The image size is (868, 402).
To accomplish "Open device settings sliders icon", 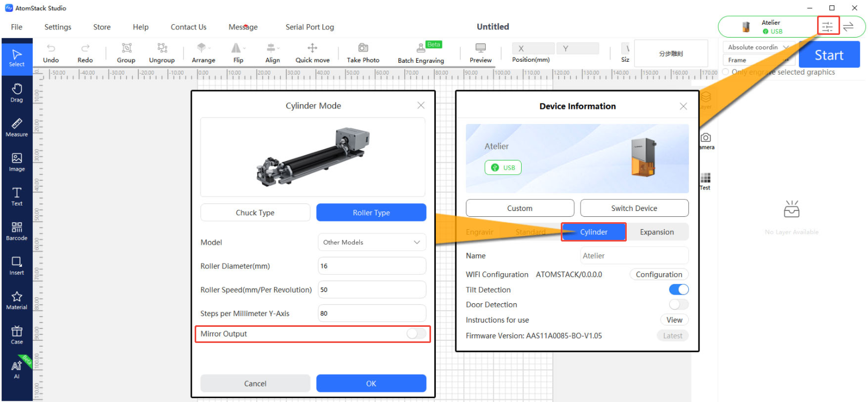I will (828, 26).
